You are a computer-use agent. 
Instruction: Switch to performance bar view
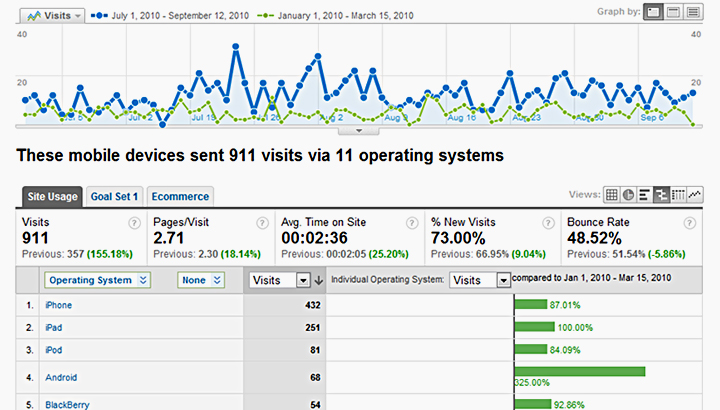point(645,195)
